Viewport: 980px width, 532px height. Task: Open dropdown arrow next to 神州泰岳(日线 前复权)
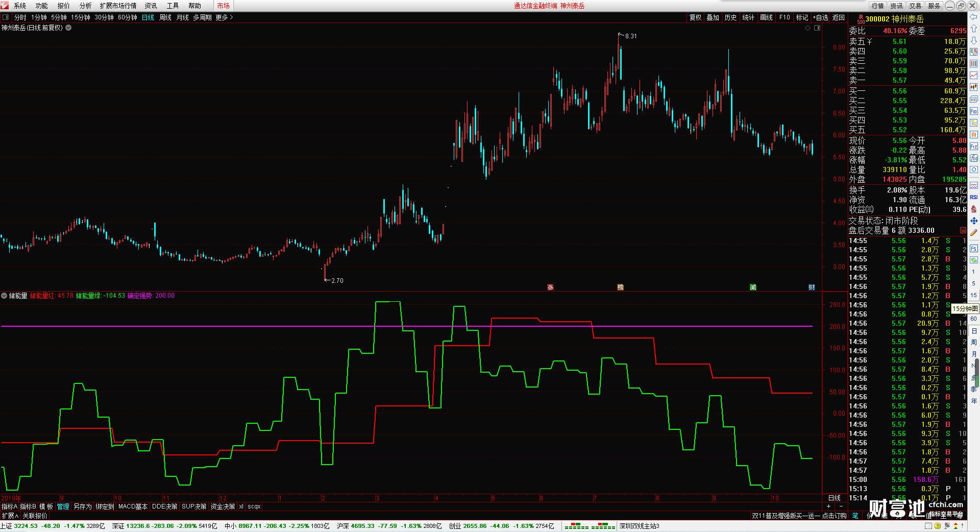point(68,28)
